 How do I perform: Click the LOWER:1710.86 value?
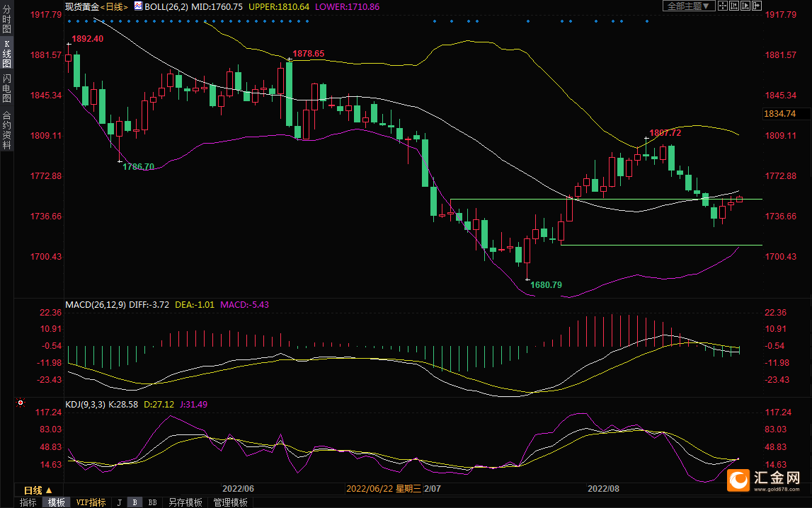[x=347, y=7]
